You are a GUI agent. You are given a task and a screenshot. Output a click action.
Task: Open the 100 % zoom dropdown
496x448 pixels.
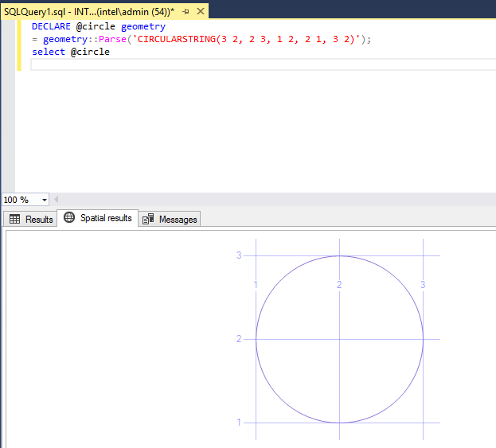(44, 200)
